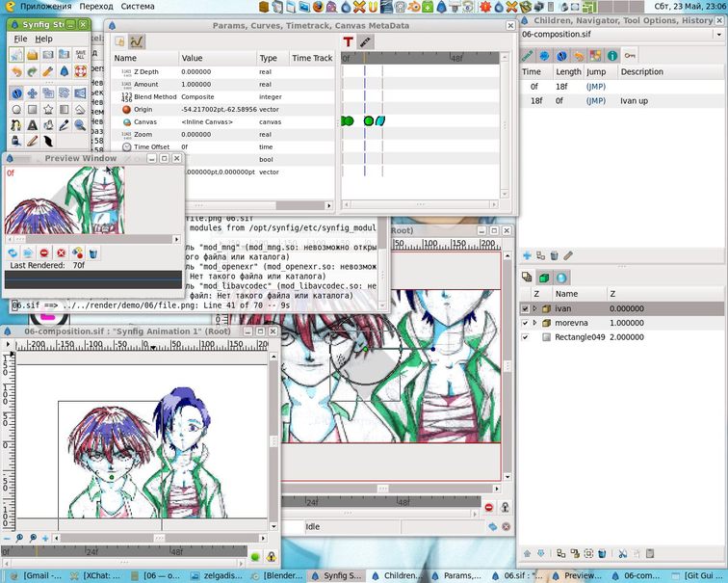Screen dimensions: 728x583
Task: Toggle red animation mode button in 06.sif window
Action: [x=488, y=507]
